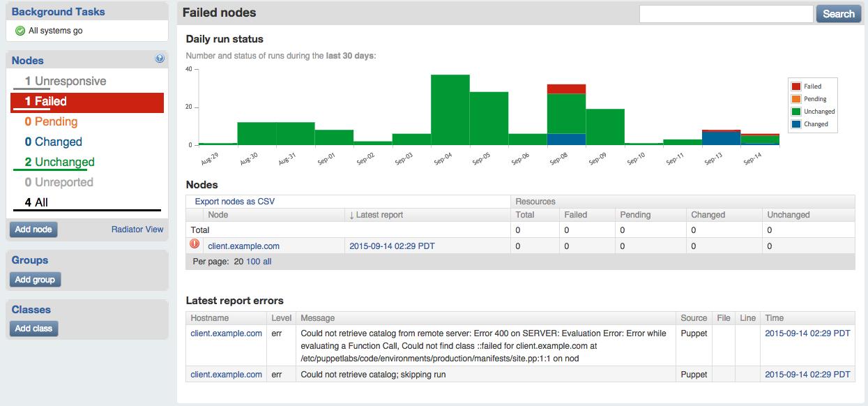Focus the search input field
Screen dimensions: 868x406
pyautogui.click(x=726, y=14)
